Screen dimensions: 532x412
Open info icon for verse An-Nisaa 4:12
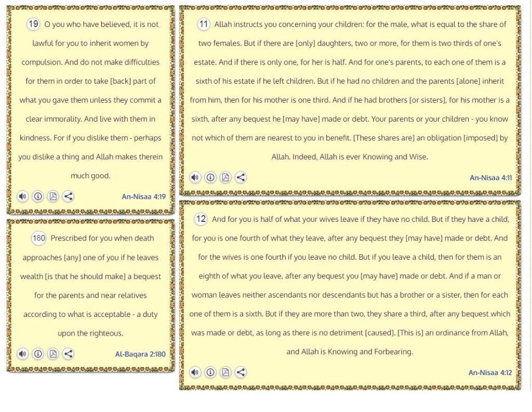pos(210,372)
